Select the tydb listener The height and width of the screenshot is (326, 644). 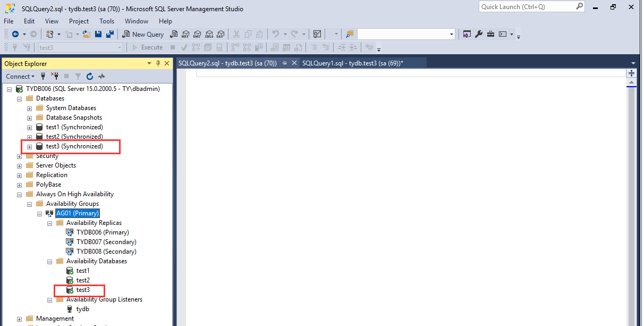[x=82, y=309]
